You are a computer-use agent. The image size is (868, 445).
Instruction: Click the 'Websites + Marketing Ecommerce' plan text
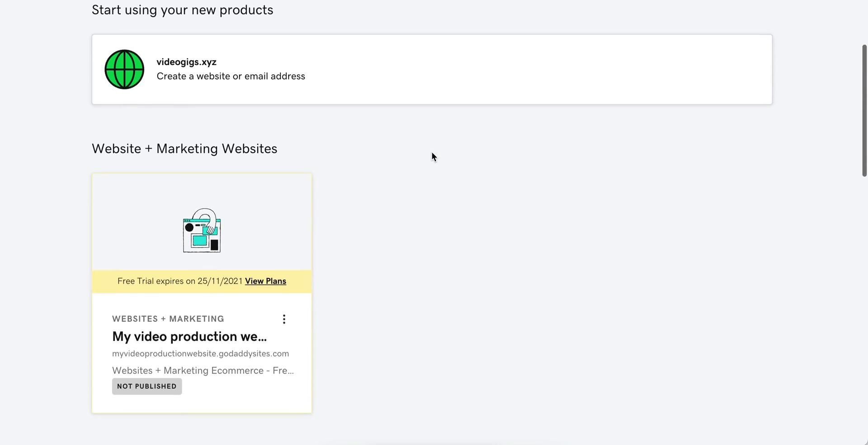pos(203,371)
